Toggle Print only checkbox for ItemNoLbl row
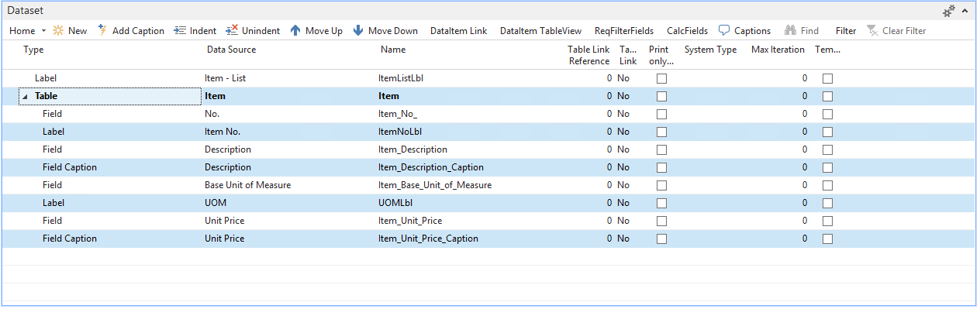Viewport: 980px width, 309px height. [x=661, y=132]
